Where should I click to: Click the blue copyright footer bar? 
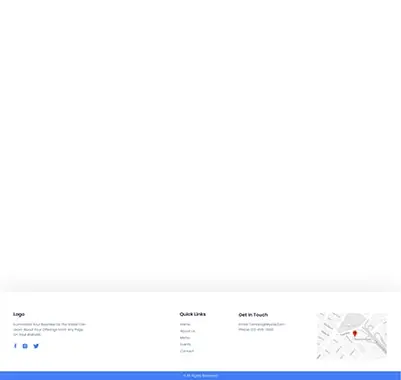(x=200, y=376)
